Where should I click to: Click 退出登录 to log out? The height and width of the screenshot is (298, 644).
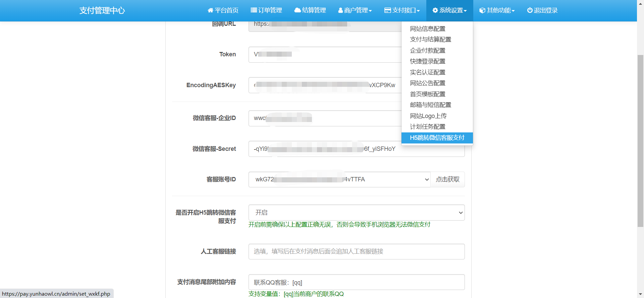pyautogui.click(x=542, y=10)
